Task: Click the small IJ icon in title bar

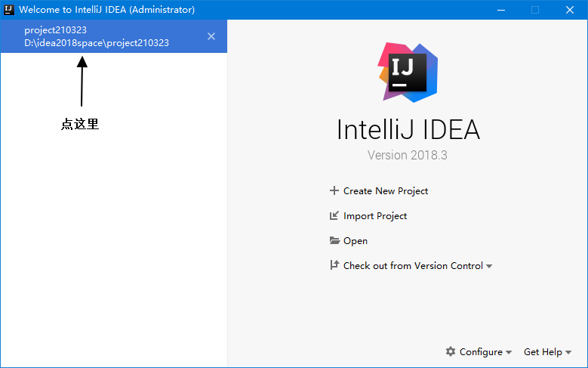Action: (x=9, y=10)
